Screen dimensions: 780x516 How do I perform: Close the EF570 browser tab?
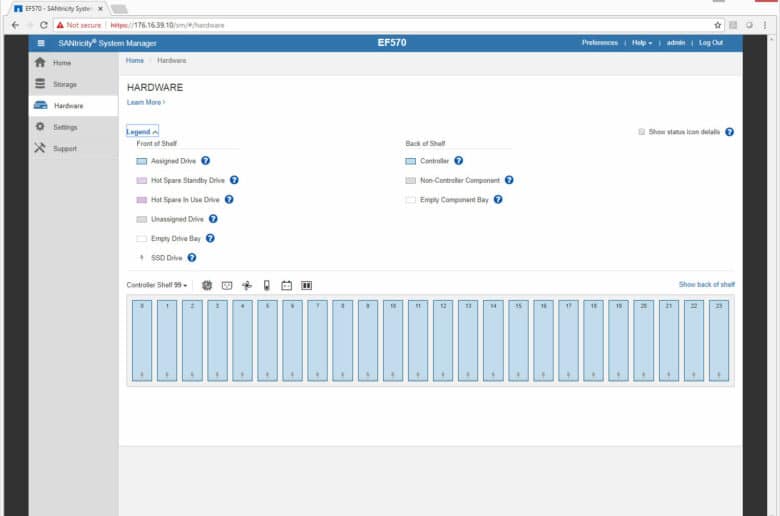pos(100,8)
